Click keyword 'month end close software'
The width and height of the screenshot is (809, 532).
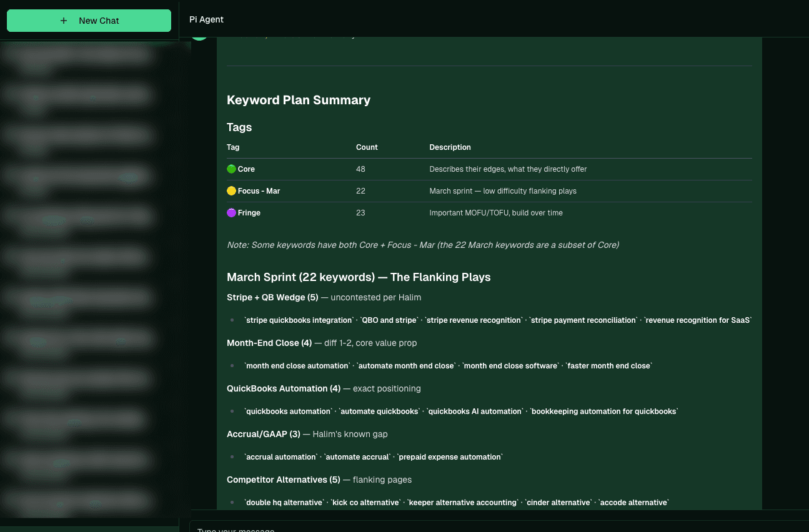click(x=510, y=366)
